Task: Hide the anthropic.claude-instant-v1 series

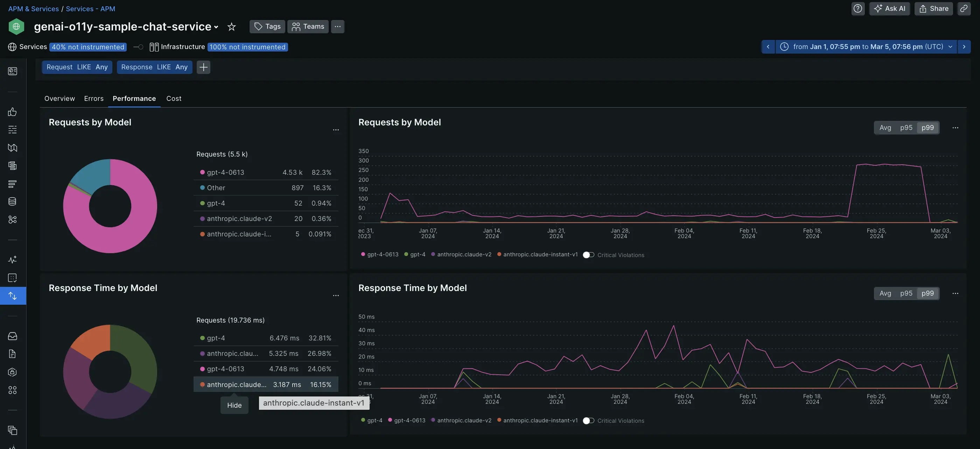Action: click(x=234, y=405)
